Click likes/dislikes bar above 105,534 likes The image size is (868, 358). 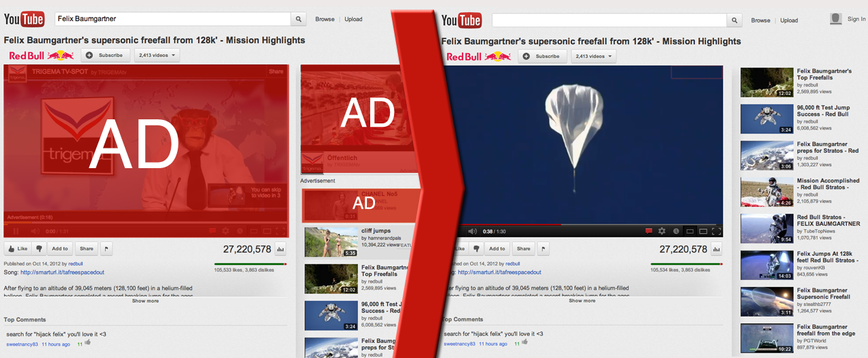[686, 264]
